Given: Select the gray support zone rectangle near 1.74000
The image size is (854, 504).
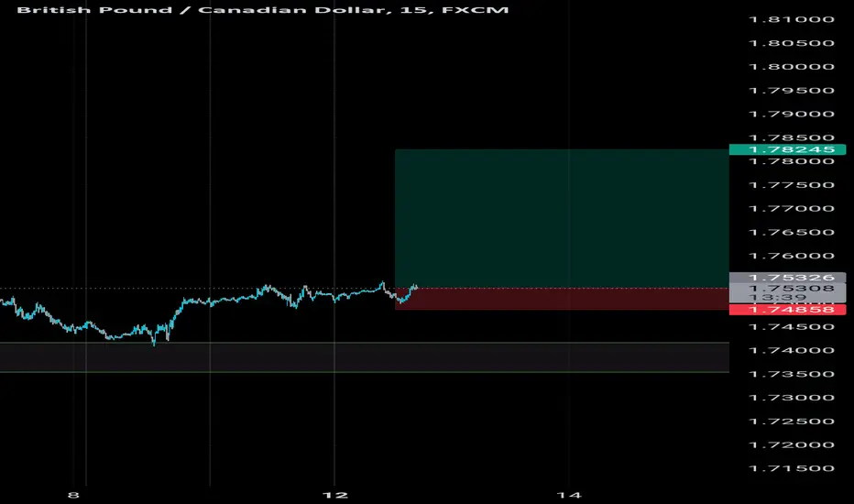Looking at the screenshot, I should pyautogui.click(x=365, y=357).
